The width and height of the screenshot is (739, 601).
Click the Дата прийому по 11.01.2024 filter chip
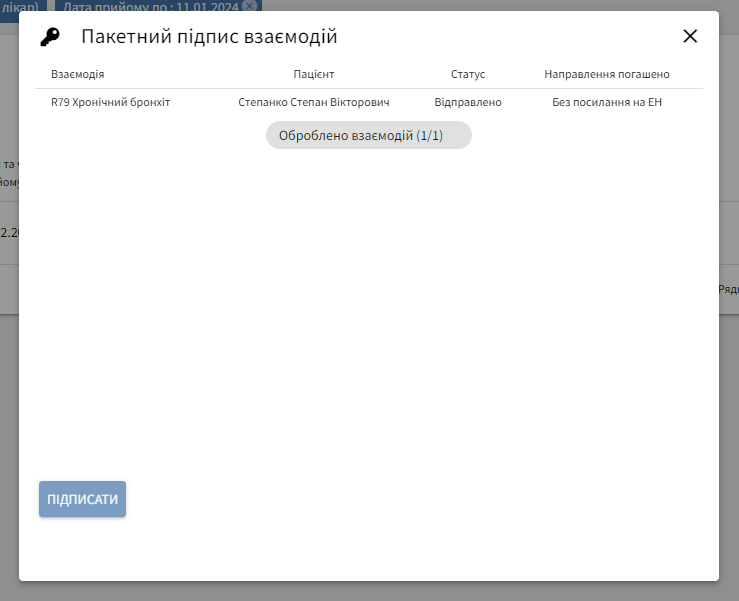(x=150, y=5)
